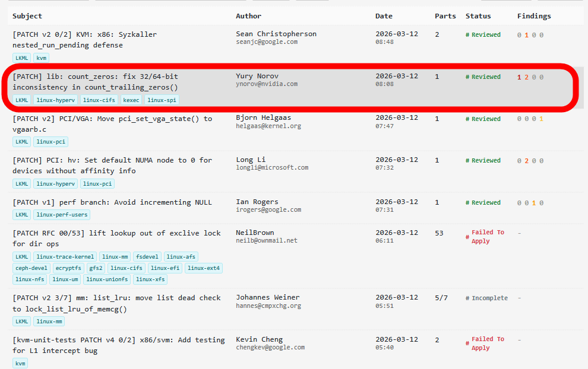Open the count_trailing_zeros fix patch by Yury Norov

[95, 82]
